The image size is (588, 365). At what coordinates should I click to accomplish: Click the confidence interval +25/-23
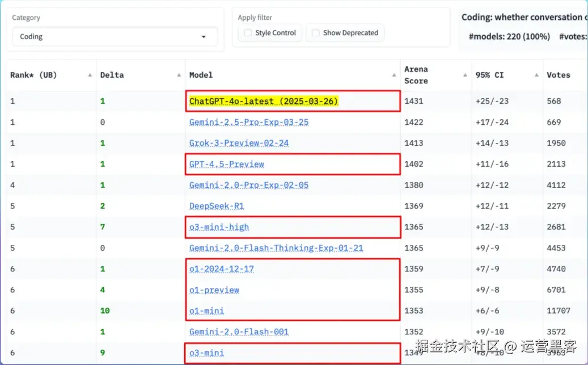[492, 101]
